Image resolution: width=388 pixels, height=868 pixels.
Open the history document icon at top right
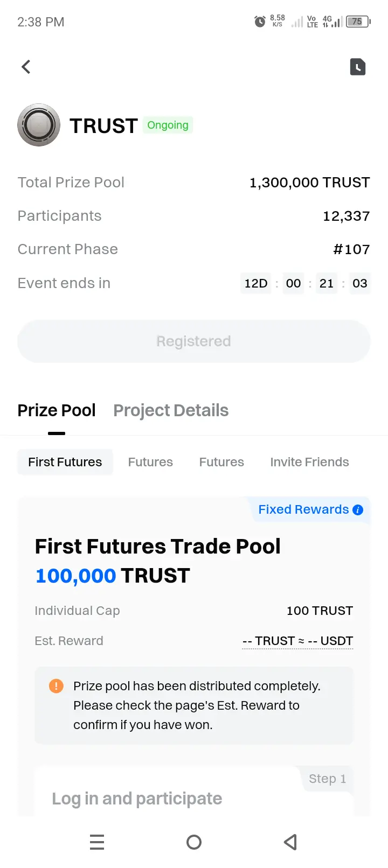[358, 67]
